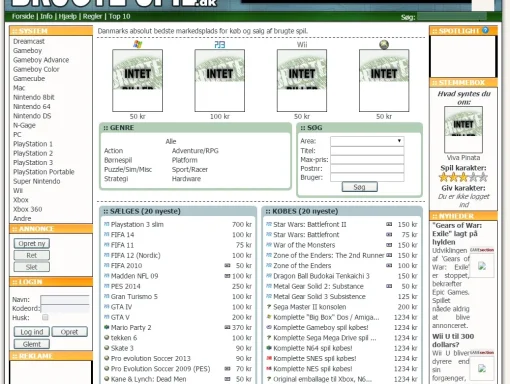The image size is (510, 384).
Task: Click platform icon beside Komplette NES spil købes
Action: point(269,369)
